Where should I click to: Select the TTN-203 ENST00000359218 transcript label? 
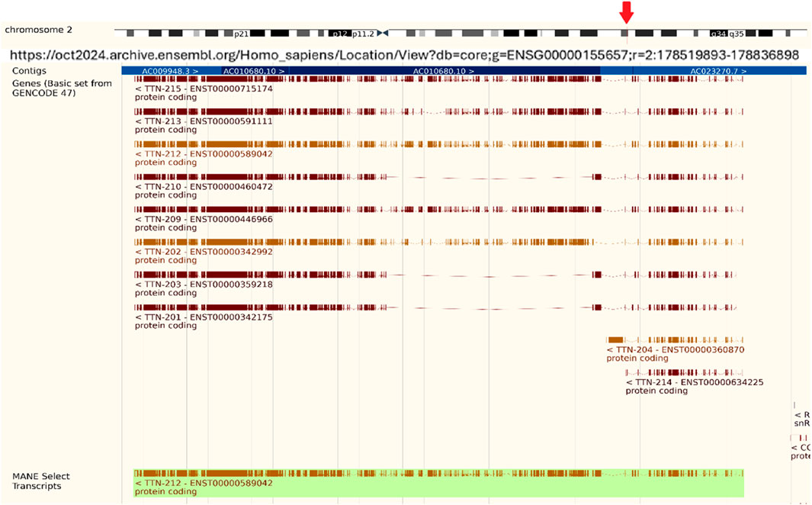click(204, 285)
